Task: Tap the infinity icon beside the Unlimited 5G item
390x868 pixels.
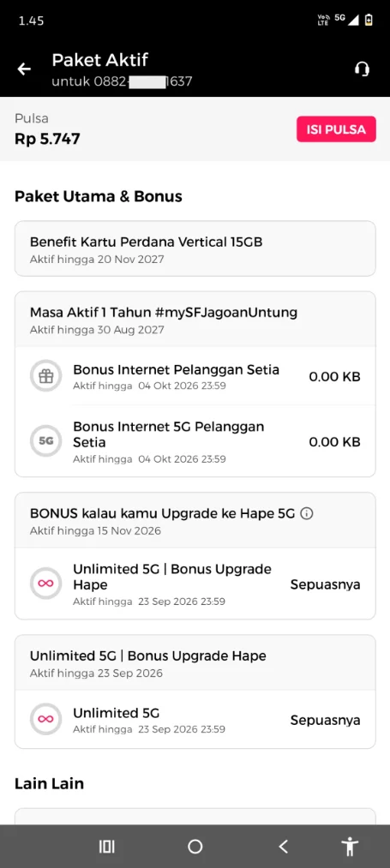Action: click(46, 719)
